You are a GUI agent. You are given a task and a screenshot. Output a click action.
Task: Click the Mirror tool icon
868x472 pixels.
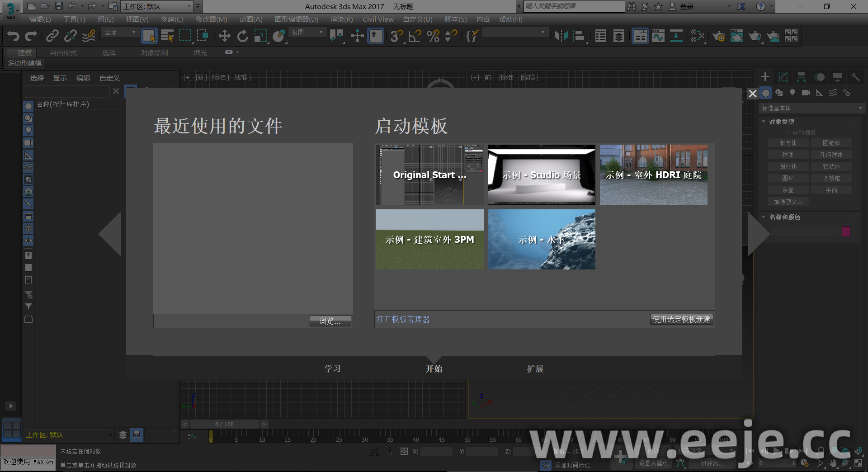pyautogui.click(x=561, y=36)
